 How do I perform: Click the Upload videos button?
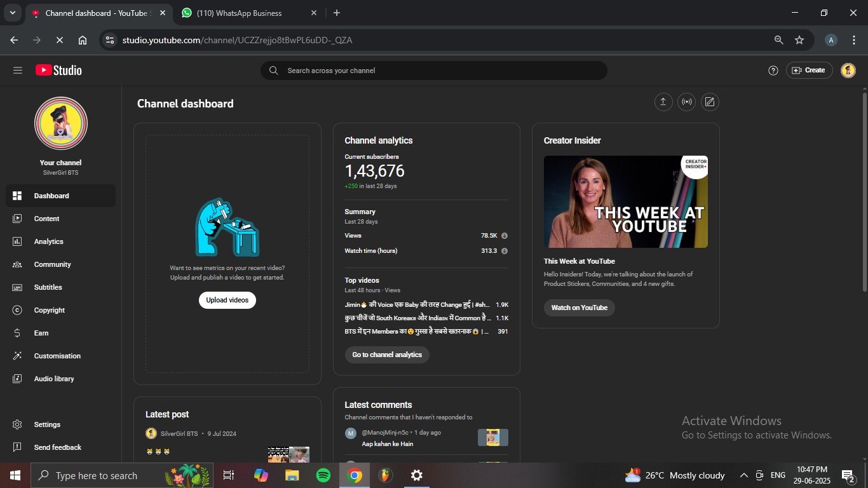227,300
